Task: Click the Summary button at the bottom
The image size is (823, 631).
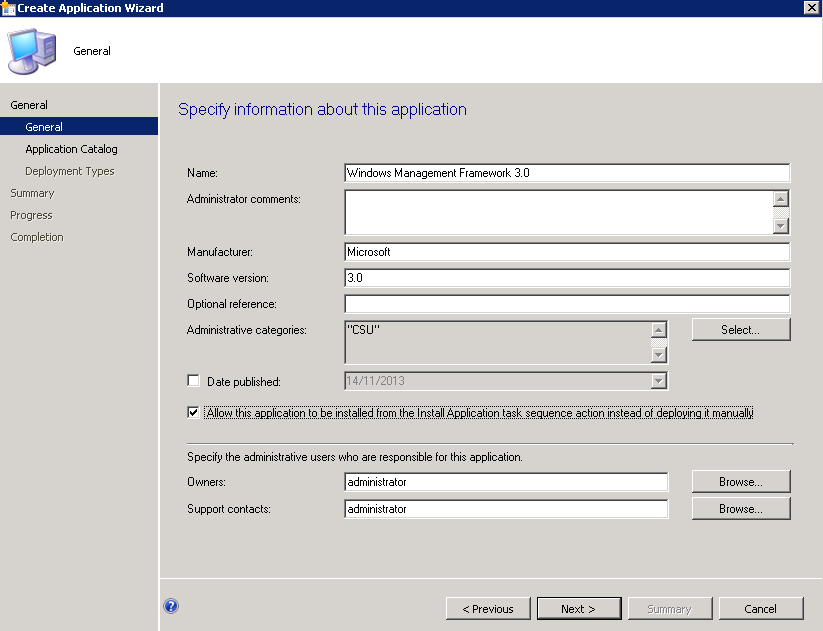Action: 670,609
